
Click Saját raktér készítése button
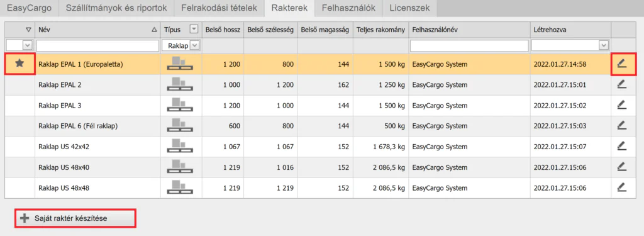pos(75,218)
